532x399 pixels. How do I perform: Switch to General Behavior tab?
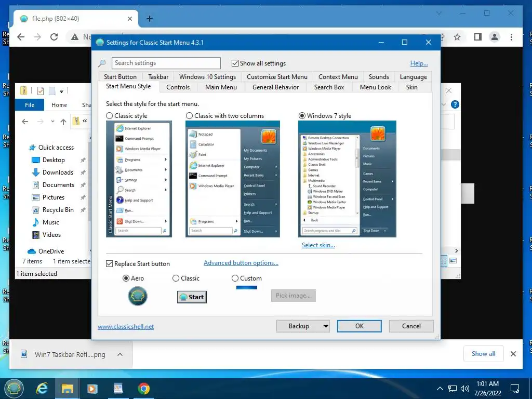(275, 87)
